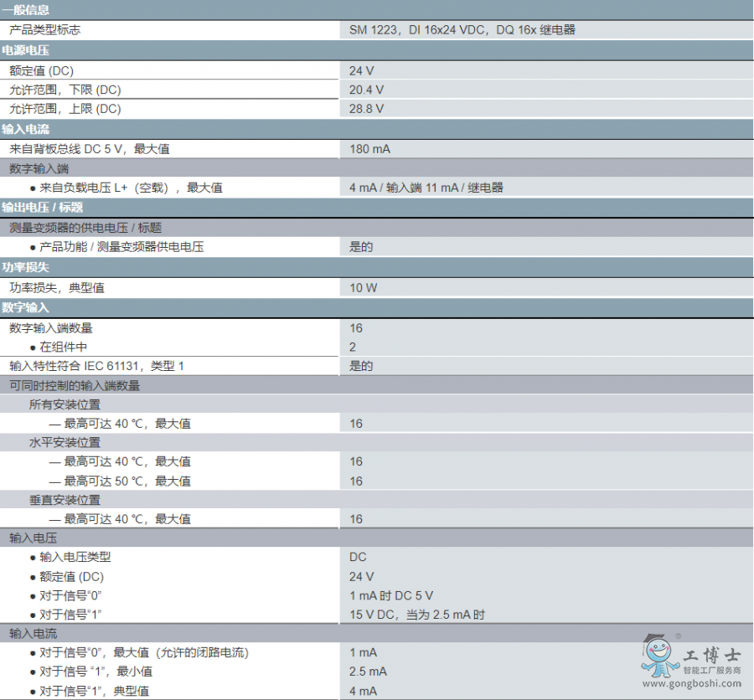754x700 pixels.
Task: Click the 20.4 V value
Action: (x=366, y=90)
